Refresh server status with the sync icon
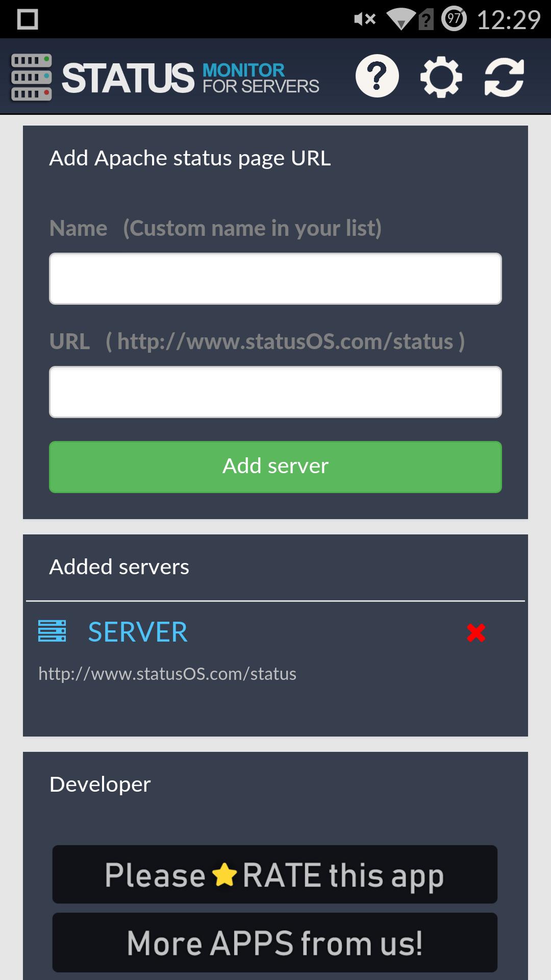 [x=504, y=77]
